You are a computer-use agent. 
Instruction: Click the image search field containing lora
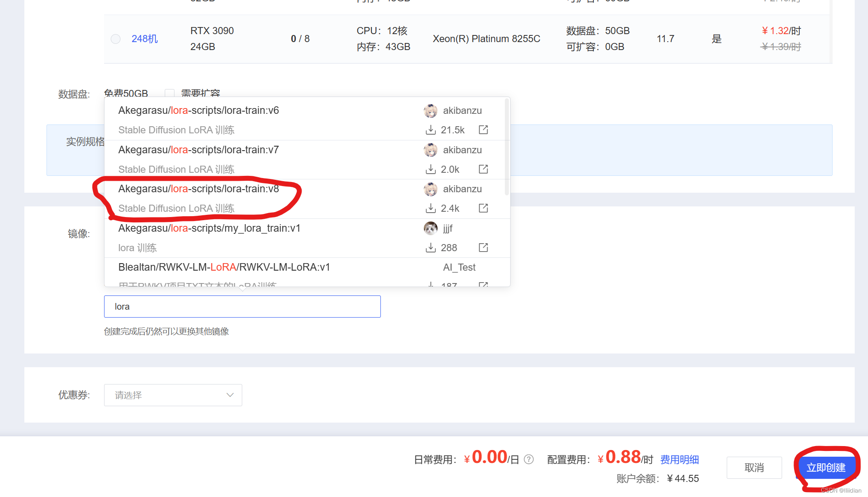coord(242,307)
